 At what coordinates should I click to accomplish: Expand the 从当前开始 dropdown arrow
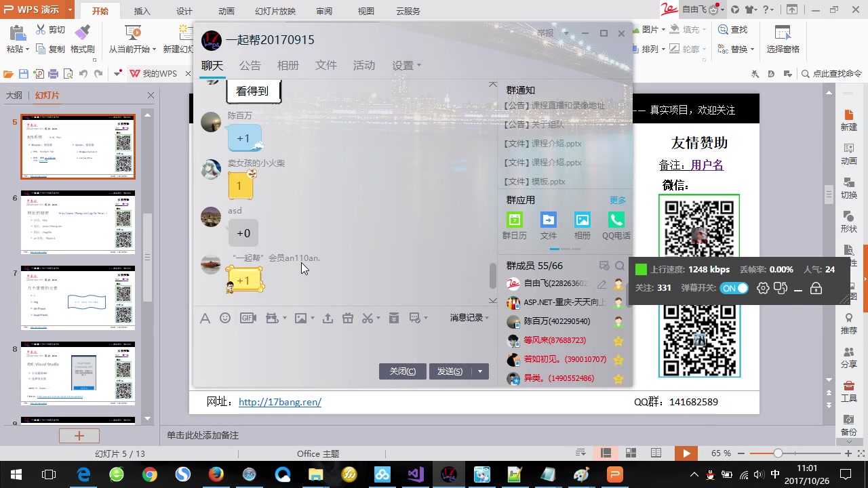154,49
